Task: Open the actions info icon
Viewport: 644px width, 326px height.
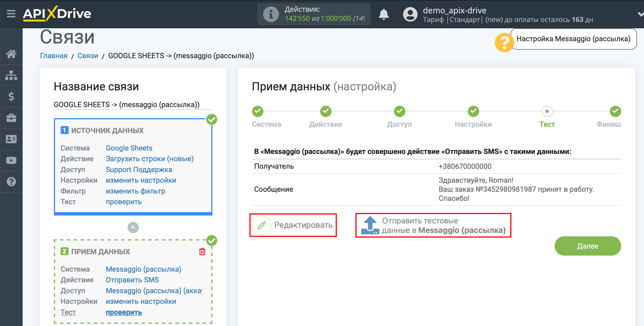Action: pos(271,14)
